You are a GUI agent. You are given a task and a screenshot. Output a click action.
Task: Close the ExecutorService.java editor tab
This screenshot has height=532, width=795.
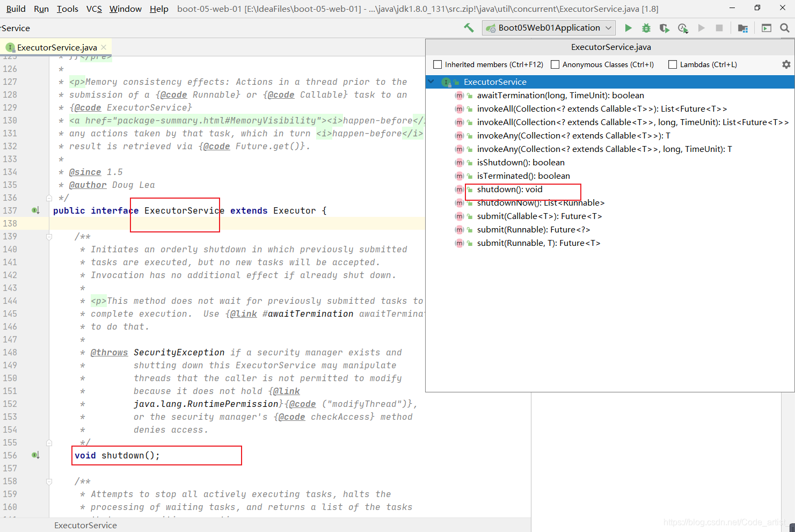click(x=104, y=47)
